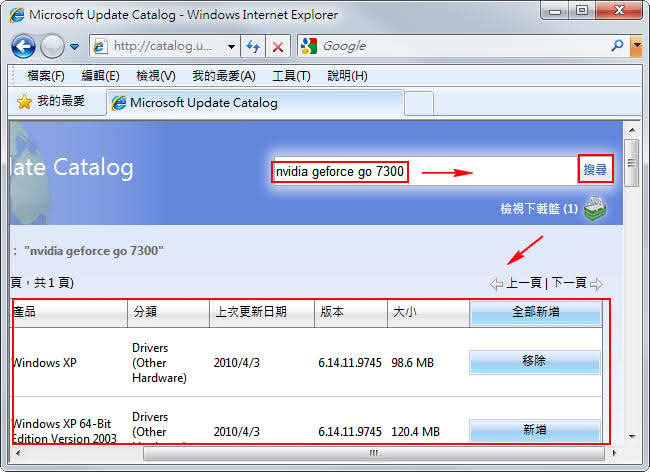Click the Internet Explorer title bar icon

pos(17,15)
